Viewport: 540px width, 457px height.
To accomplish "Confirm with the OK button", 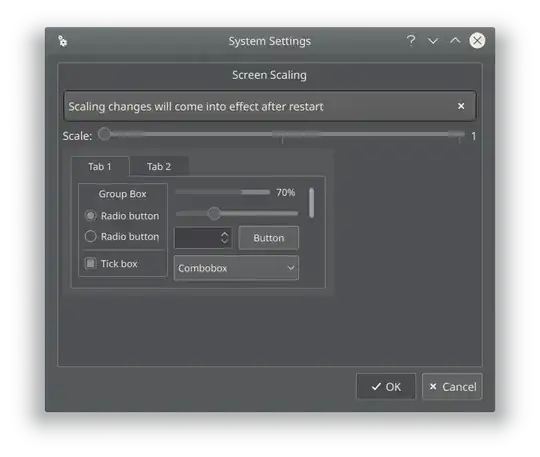I will pyautogui.click(x=386, y=387).
